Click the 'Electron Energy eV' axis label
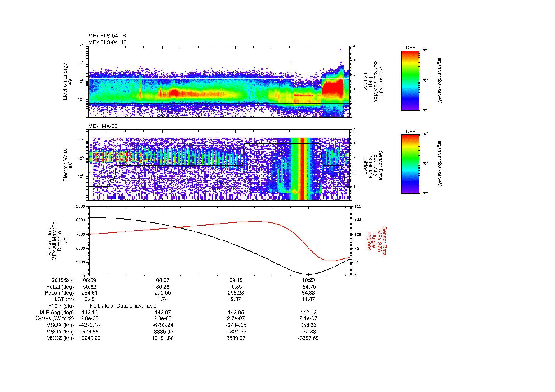555x392 pixels. [67, 82]
